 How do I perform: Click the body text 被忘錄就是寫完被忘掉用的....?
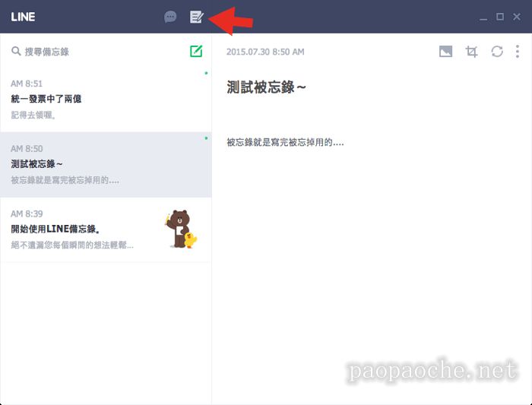(x=285, y=142)
